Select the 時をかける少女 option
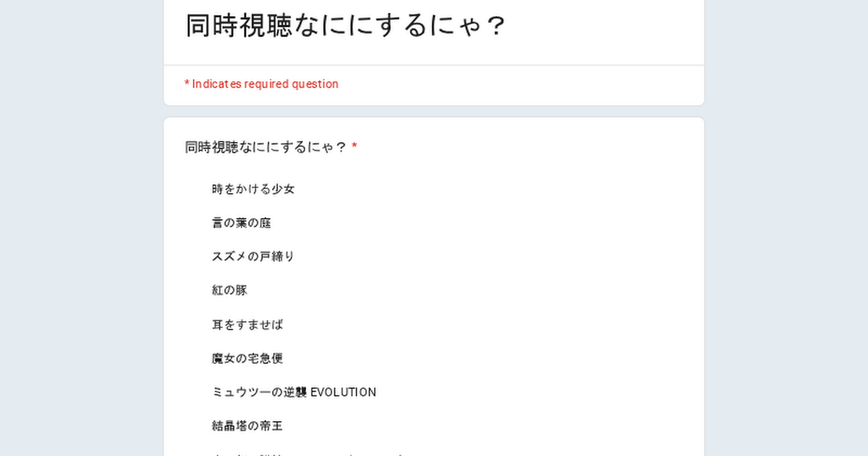This screenshot has height=456, width=868. (x=253, y=189)
